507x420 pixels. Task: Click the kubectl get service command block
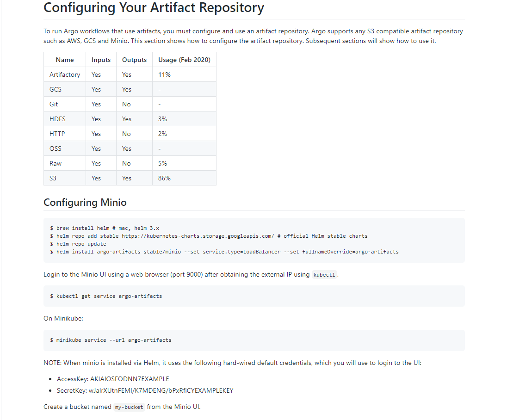tap(254, 296)
